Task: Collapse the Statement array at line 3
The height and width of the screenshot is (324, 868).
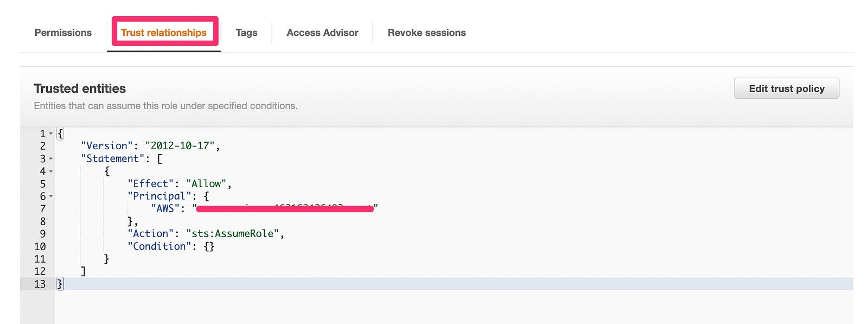Action: 51,158
